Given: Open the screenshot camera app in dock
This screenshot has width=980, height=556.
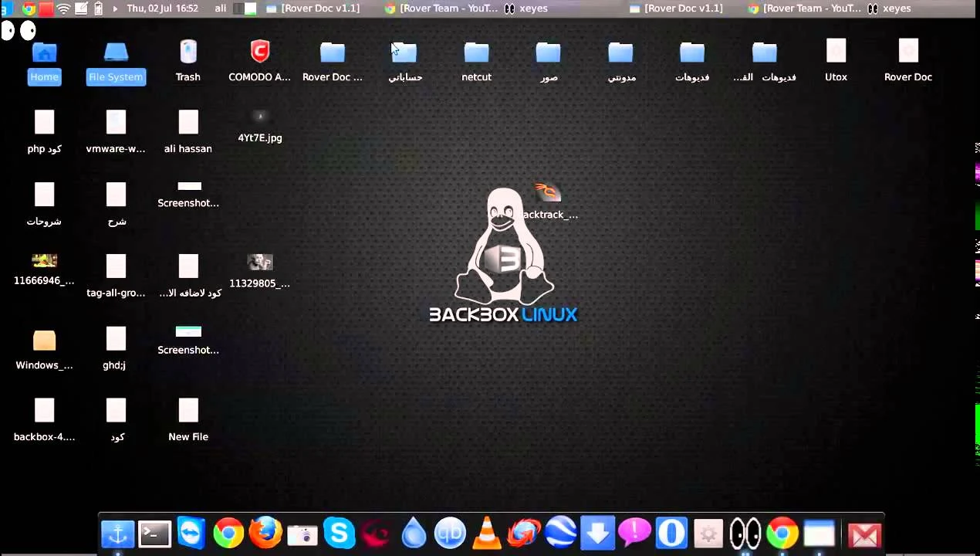Looking at the screenshot, I should [x=302, y=534].
